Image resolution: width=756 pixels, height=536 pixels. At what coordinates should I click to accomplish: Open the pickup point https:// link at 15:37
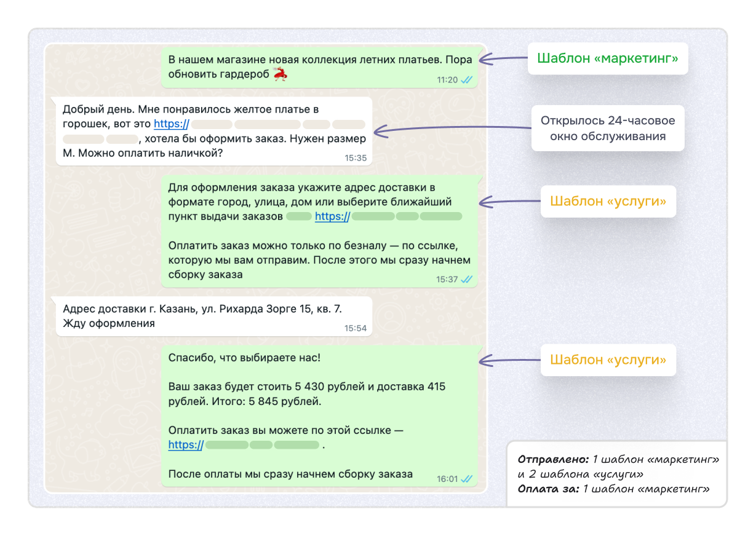pos(332,216)
